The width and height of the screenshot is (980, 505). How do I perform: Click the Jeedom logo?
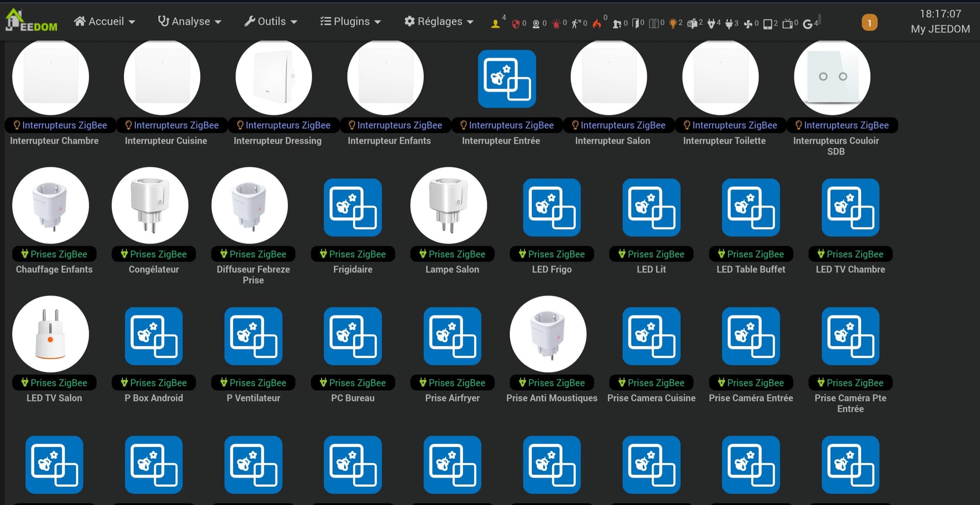coord(31,21)
